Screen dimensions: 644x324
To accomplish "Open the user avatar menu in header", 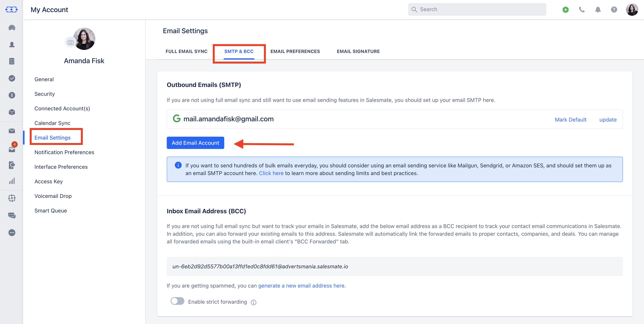I will click(x=632, y=10).
